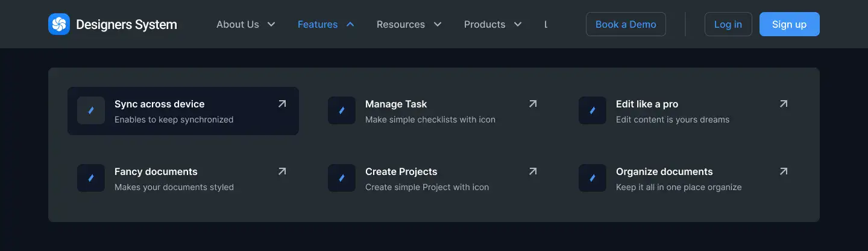Click the pencil icon beside Fancy documents
The image size is (868, 251).
[x=91, y=179]
